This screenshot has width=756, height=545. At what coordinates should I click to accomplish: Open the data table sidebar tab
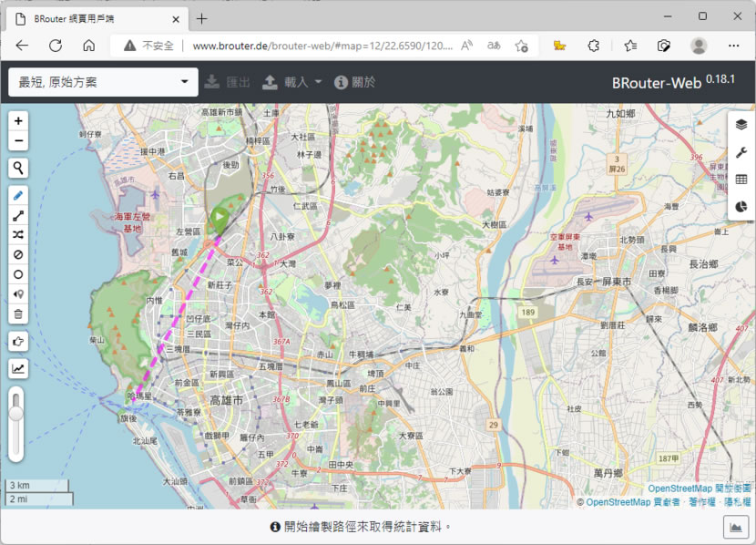pos(741,180)
